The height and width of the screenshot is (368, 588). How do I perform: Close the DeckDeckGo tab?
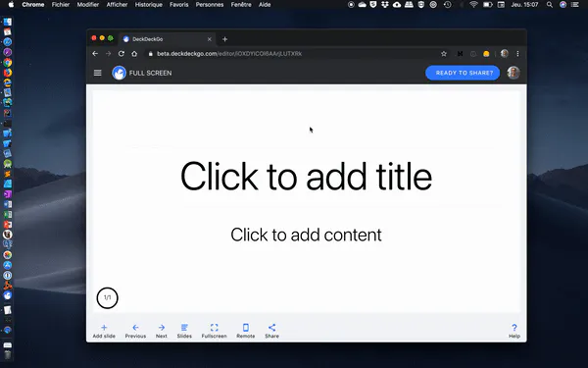[x=210, y=39]
